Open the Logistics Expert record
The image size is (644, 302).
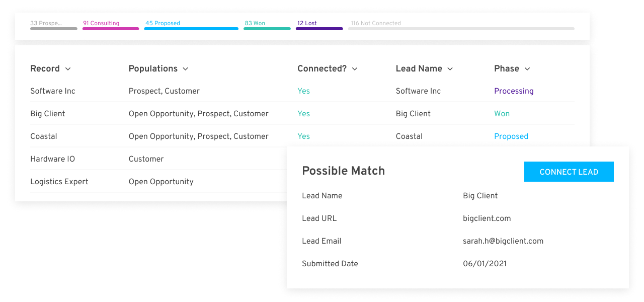(x=59, y=182)
